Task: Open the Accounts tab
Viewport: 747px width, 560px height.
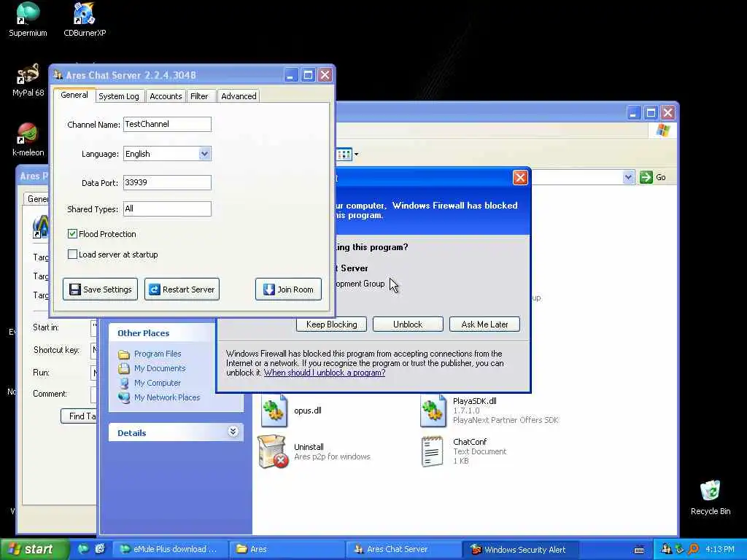Action: click(x=166, y=96)
